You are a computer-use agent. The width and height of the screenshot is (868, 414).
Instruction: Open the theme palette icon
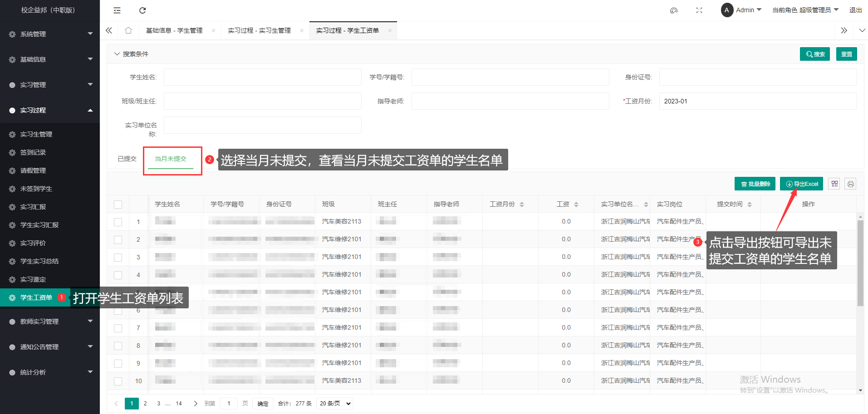(x=674, y=10)
